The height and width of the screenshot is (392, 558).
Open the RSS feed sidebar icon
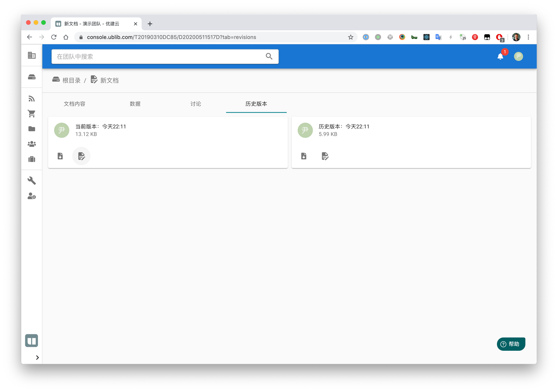coord(32,98)
